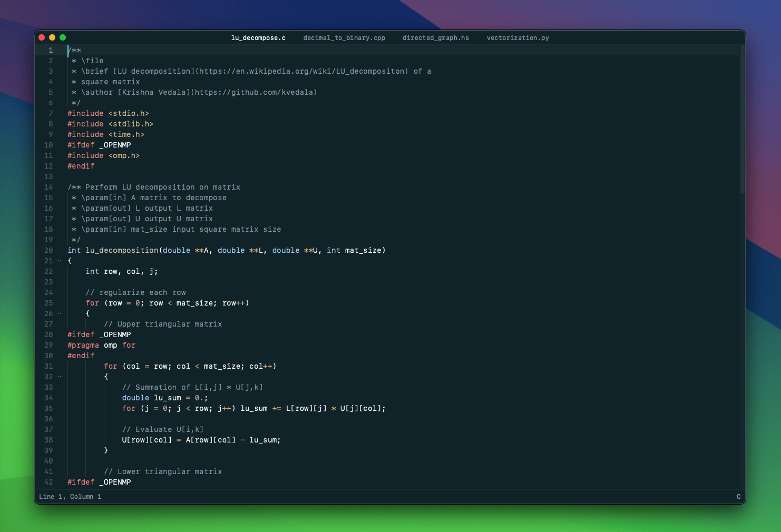Screen dimensions: 781x532
Task: Click line number 38 in the gutter
Action: 48,440
